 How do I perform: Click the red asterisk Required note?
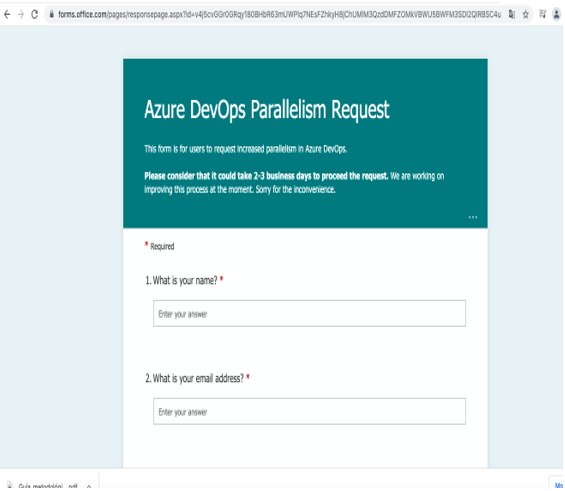(159, 246)
